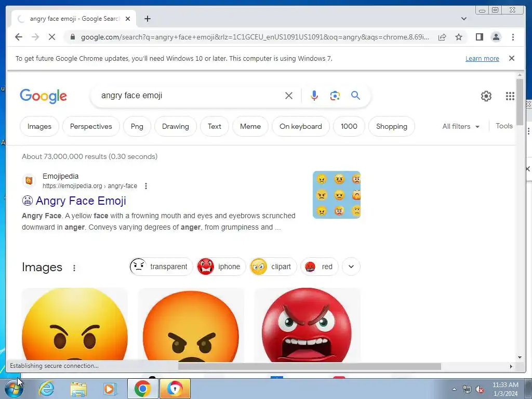Select the 1000 filter chip
The width and height of the screenshot is (532, 399).
click(349, 126)
